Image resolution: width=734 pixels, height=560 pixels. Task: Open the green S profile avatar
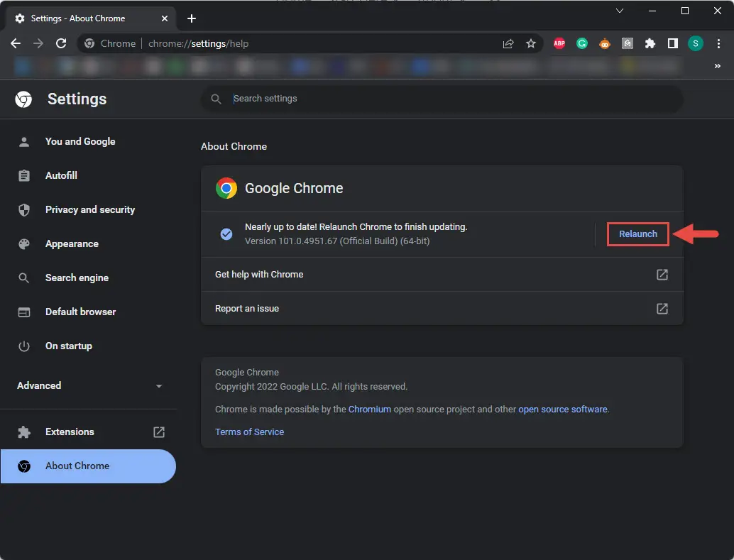pos(695,43)
